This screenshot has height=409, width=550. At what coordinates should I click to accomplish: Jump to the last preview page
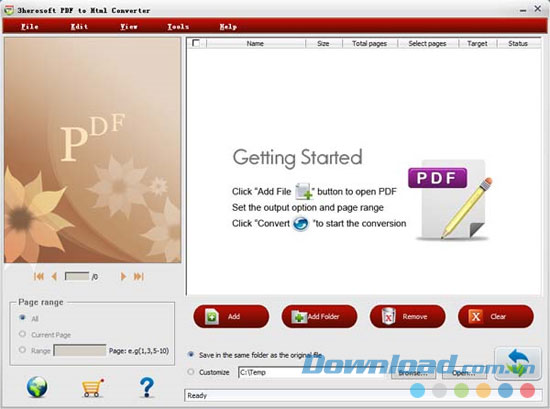tap(139, 276)
